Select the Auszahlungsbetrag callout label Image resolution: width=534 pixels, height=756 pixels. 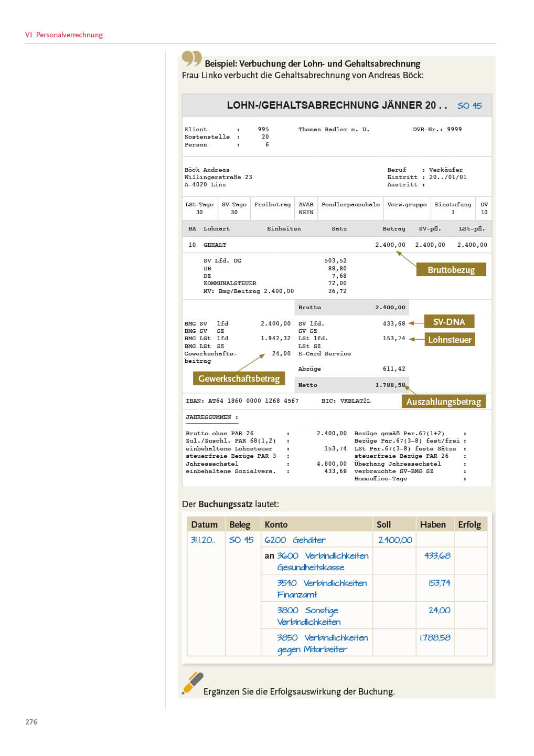pyautogui.click(x=443, y=402)
